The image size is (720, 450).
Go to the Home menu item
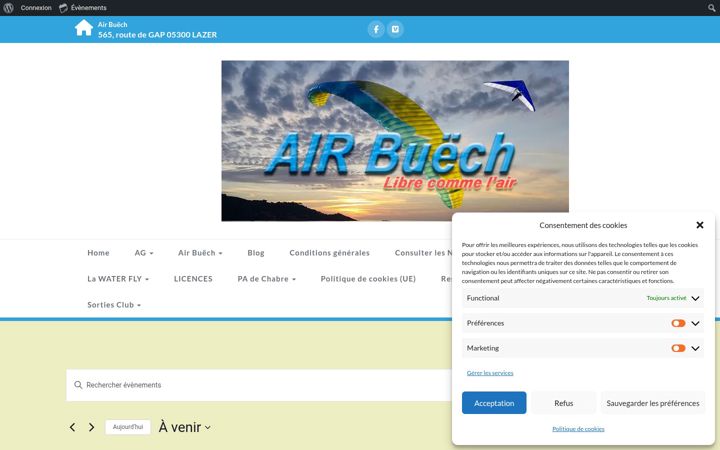pyautogui.click(x=98, y=253)
